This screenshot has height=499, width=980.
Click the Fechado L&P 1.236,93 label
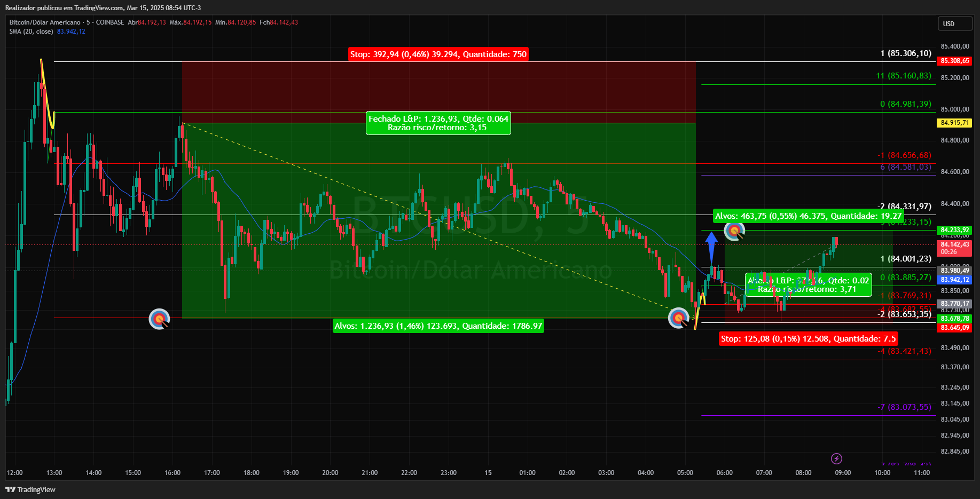[438, 123]
